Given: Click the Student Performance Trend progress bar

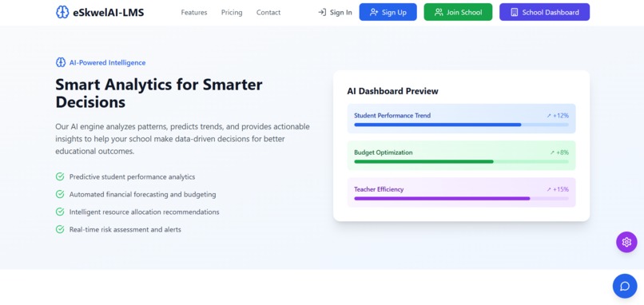Looking at the screenshot, I should (x=461, y=125).
